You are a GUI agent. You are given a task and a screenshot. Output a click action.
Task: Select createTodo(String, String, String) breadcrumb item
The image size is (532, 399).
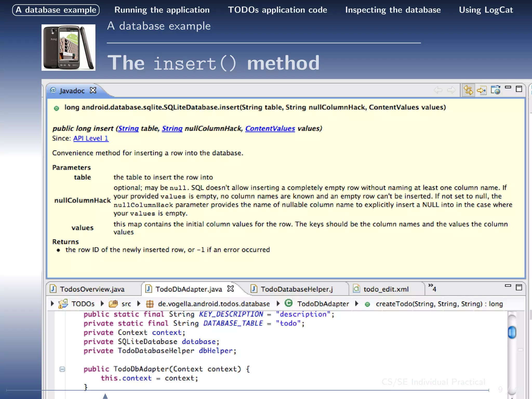[439, 304]
